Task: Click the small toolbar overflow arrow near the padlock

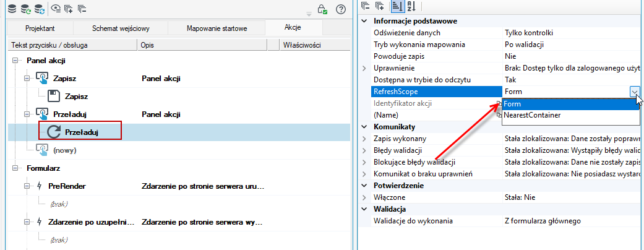Action: [x=309, y=14]
